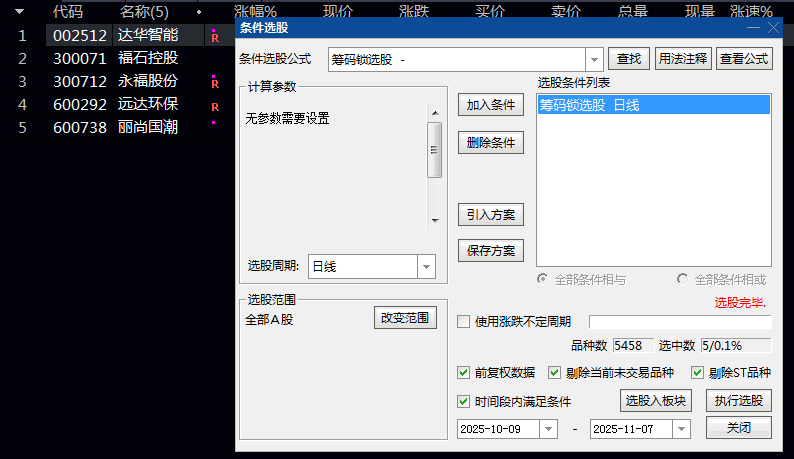The height and width of the screenshot is (459, 794).
Task: Sort by 现价 column header
Action: [x=338, y=11]
